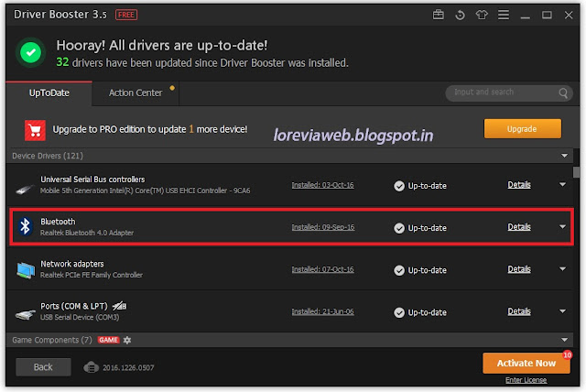This screenshot has width=586, height=392.
Task: Click the red GAME badge
Action: (x=108, y=340)
